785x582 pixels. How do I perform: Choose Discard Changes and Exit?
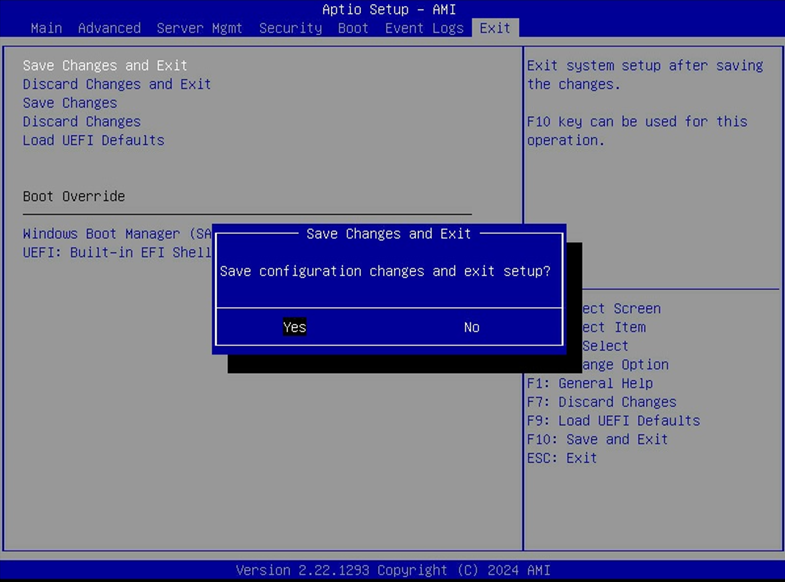(117, 84)
